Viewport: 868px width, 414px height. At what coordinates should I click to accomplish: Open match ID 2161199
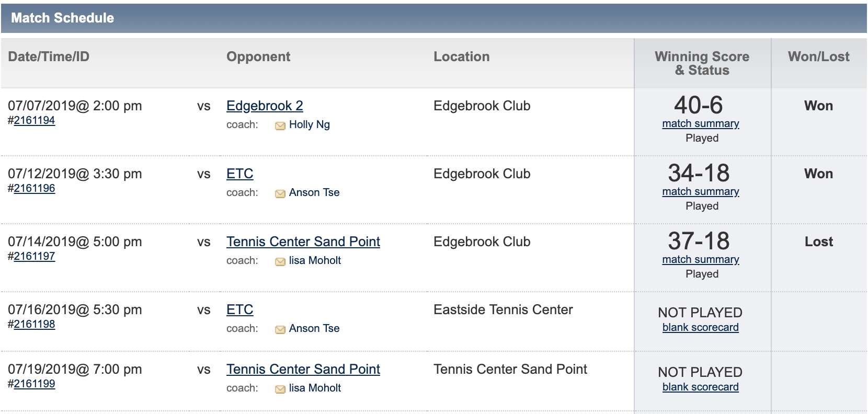click(x=35, y=384)
